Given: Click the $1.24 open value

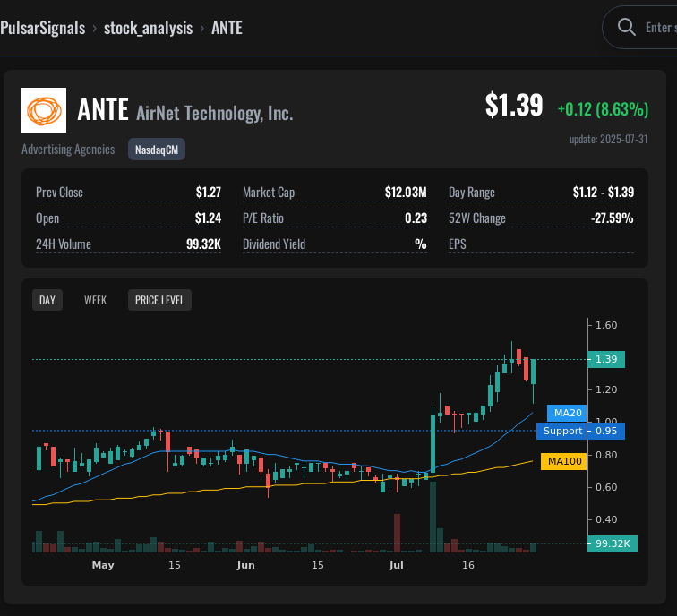Looking at the screenshot, I should click(x=208, y=218).
